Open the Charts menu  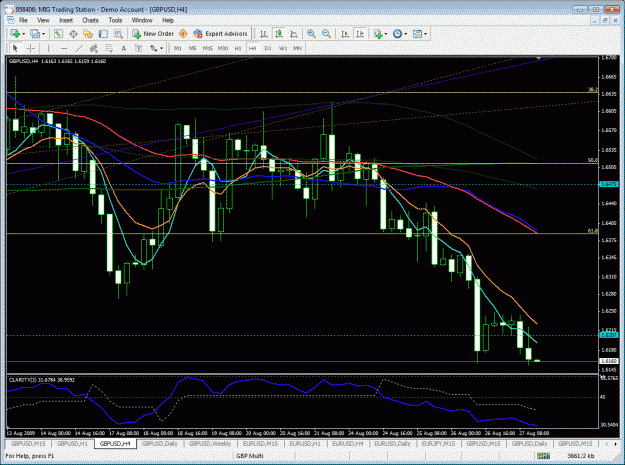coord(90,20)
